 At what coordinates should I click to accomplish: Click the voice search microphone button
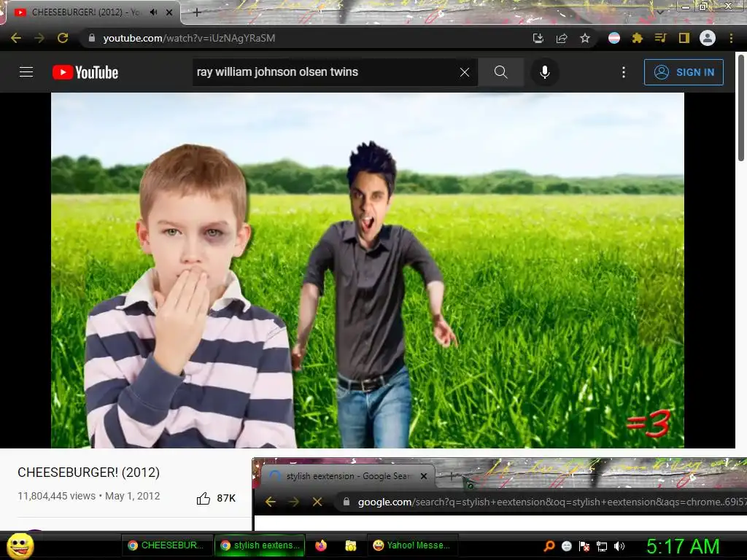tap(545, 72)
